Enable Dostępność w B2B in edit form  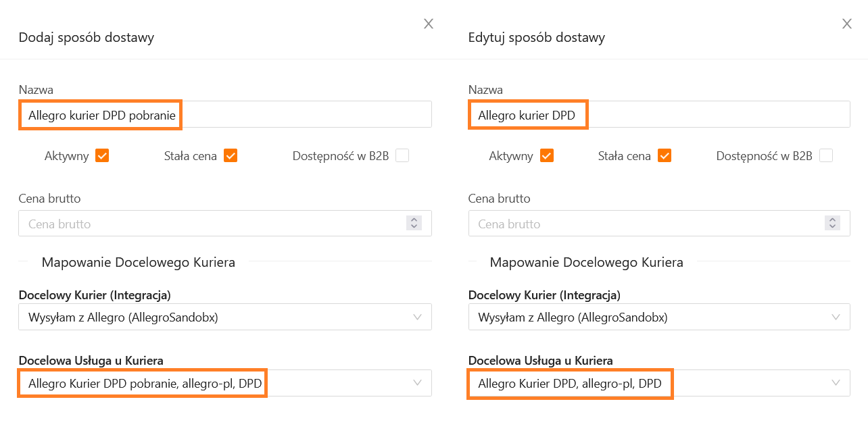[825, 156]
